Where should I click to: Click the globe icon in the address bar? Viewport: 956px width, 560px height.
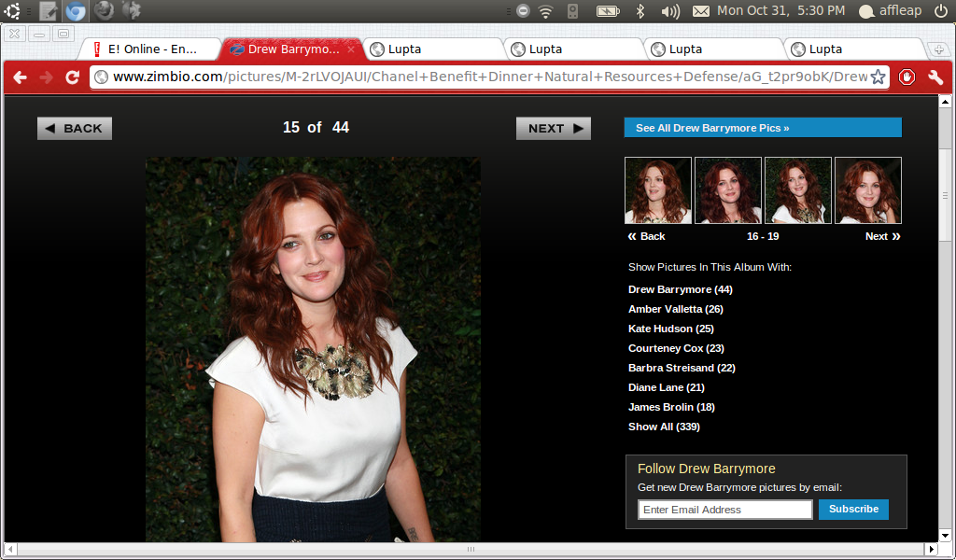(102, 77)
